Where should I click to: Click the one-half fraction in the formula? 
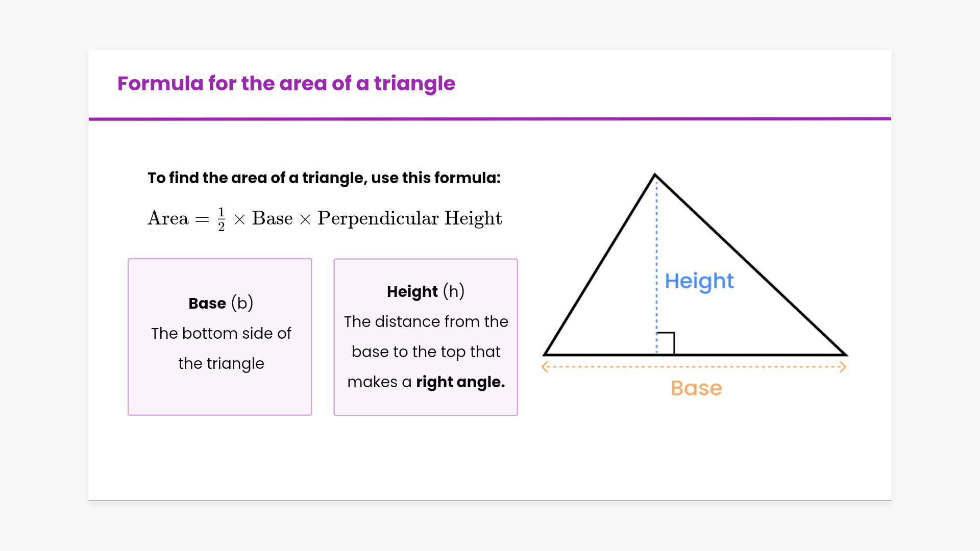221,219
